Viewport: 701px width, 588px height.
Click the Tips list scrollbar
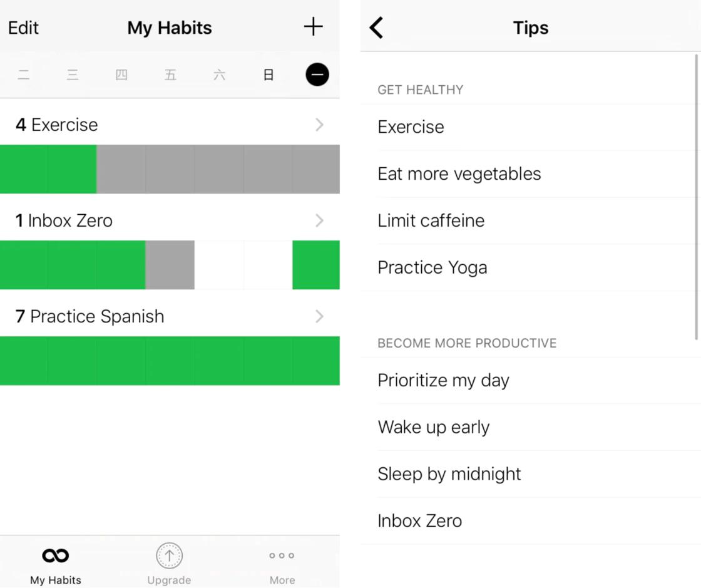point(696,197)
